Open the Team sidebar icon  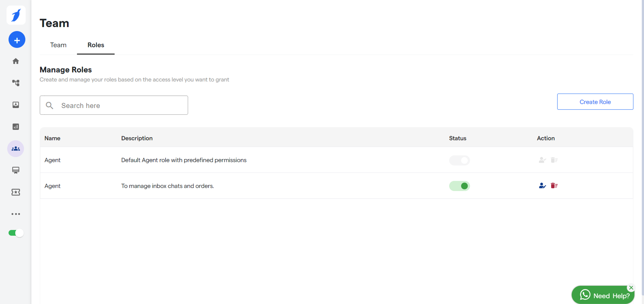point(16,149)
